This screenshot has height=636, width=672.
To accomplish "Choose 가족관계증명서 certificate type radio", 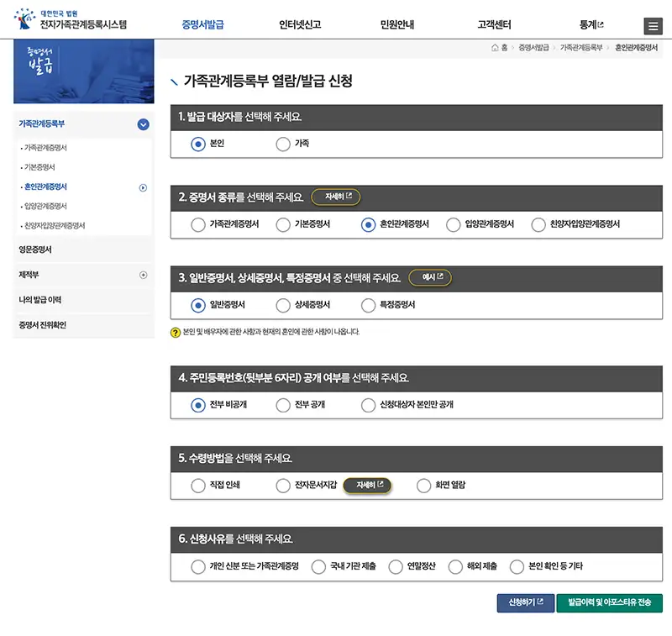I will (x=198, y=224).
